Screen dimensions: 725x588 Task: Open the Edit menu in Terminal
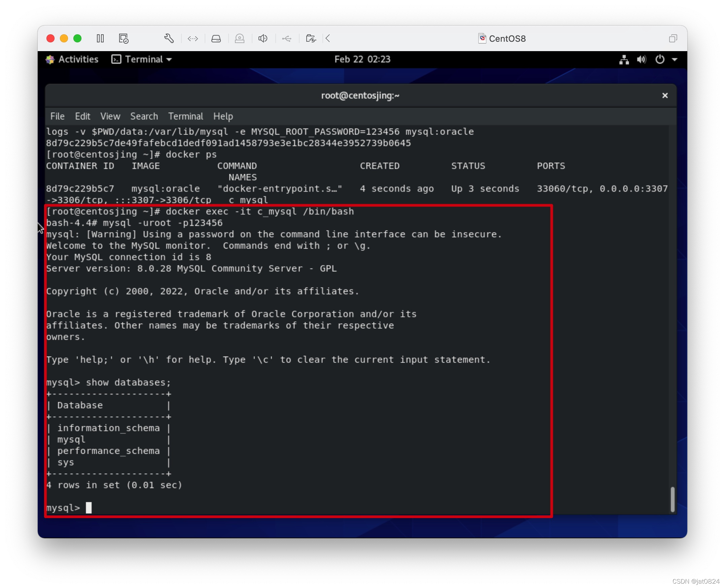click(x=82, y=116)
